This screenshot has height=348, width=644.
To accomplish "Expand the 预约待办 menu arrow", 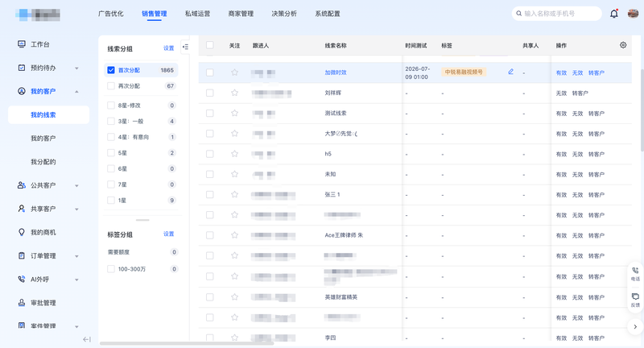I will click(76, 68).
